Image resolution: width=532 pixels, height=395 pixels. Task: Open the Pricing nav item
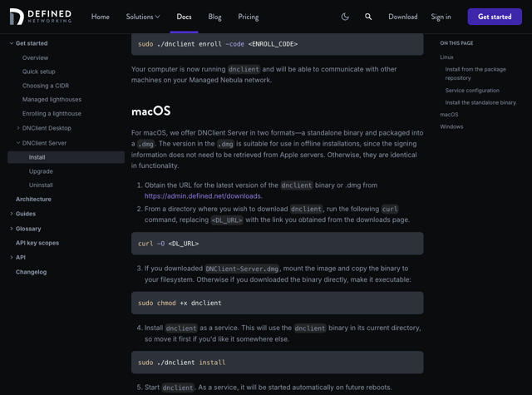(x=248, y=17)
